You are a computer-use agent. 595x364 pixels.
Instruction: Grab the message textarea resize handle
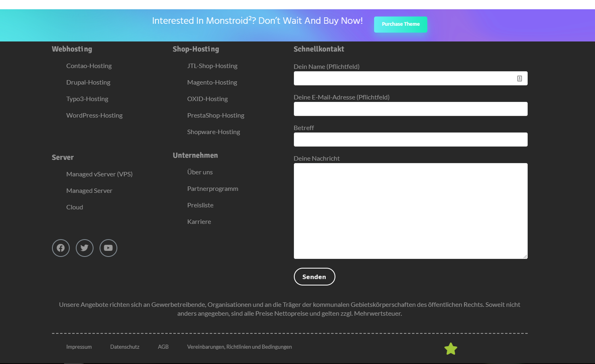pyautogui.click(x=525, y=256)
